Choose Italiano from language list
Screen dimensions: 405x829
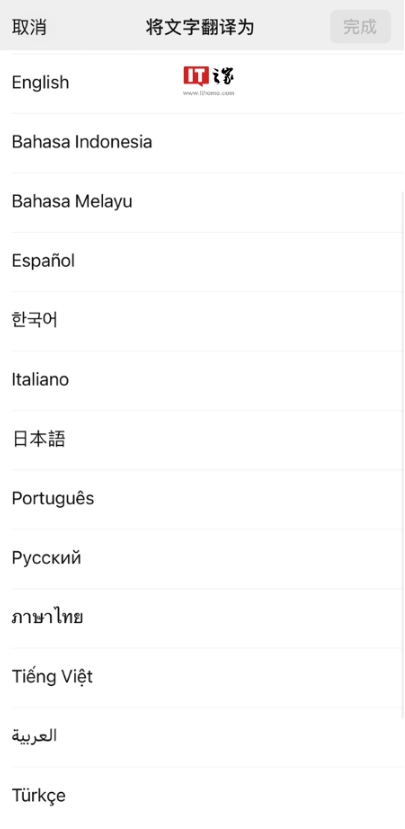tap(202, 380)
